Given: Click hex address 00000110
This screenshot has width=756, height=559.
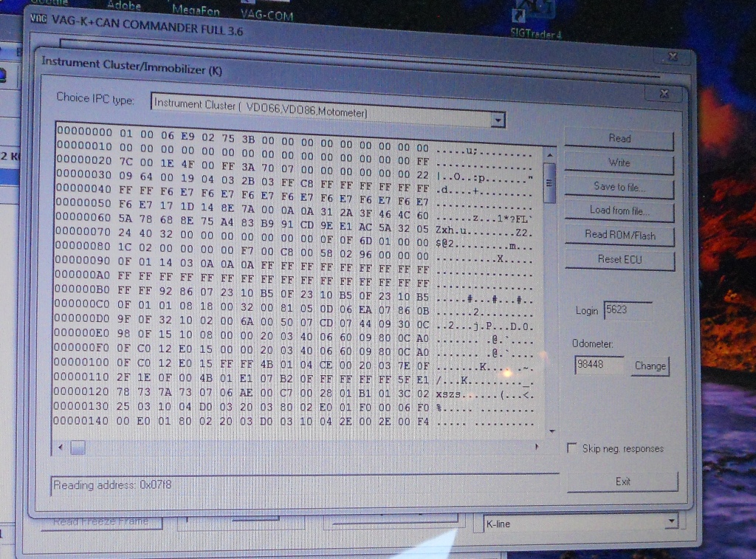Looking at the screenshot, I should click(x=81, y=376).
